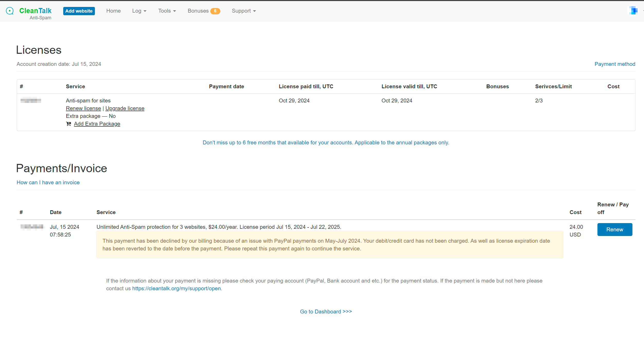The image size is (644, 351).
Task: Open the cleantalk.org support URL link
Action: click(x=176, y=288)
